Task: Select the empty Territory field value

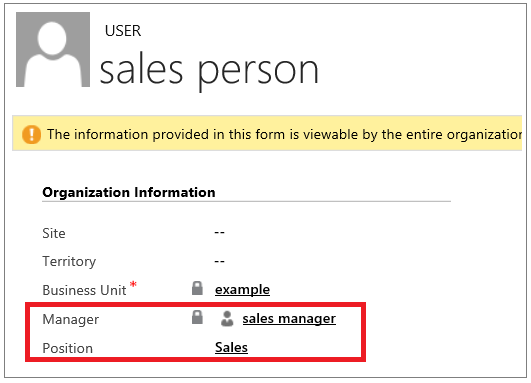Action: (x=219, y=261)
